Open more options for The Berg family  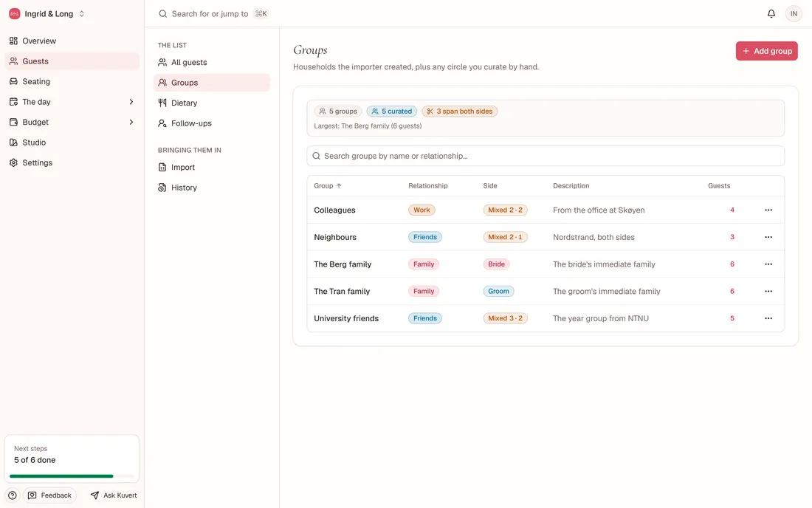(768, 264)
